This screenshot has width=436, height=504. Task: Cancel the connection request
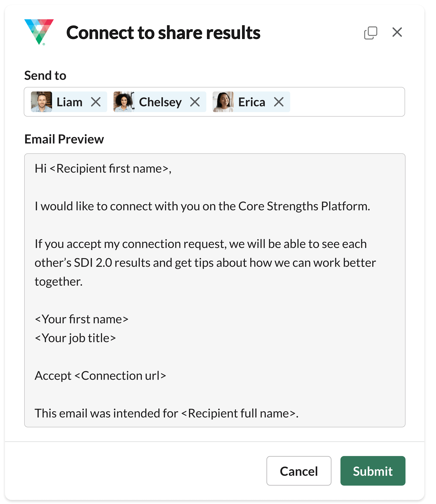299,471
